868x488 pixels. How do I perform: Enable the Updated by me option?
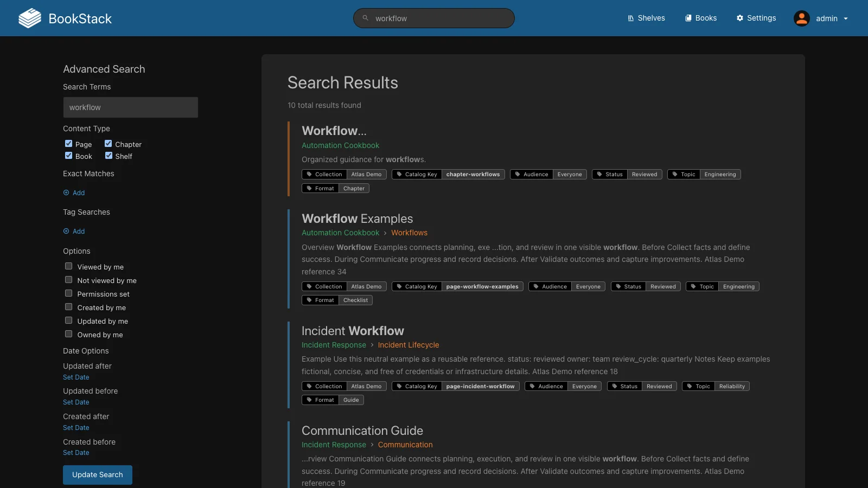pos(69,320)
